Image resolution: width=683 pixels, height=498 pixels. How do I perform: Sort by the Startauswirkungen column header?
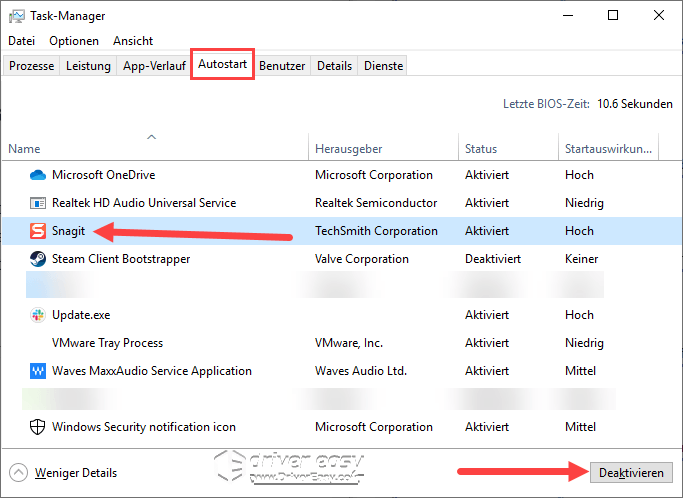point(609,149)
